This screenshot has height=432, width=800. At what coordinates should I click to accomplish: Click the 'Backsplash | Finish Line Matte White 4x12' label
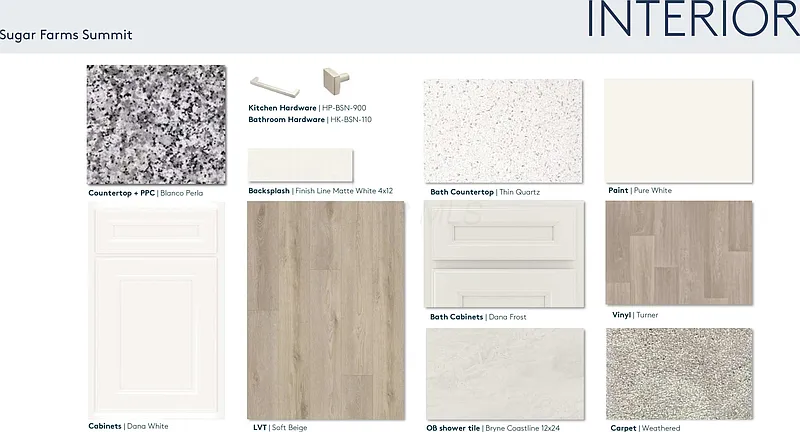(320, 191)
